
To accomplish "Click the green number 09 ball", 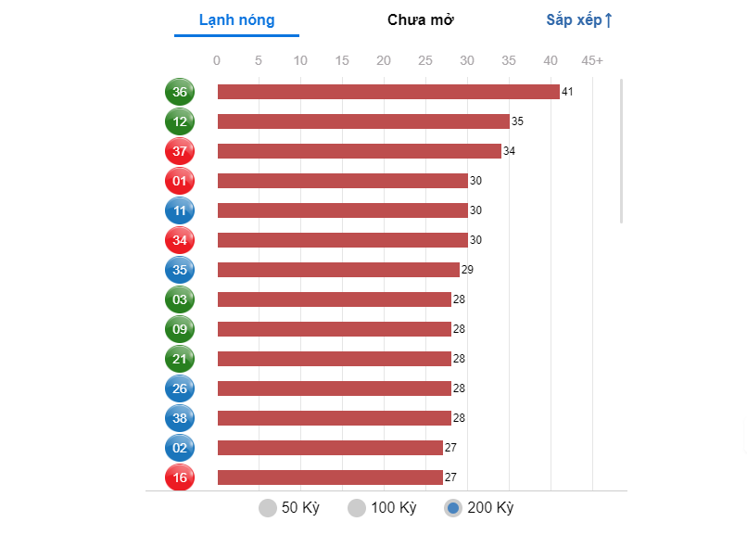I will 180,329.
